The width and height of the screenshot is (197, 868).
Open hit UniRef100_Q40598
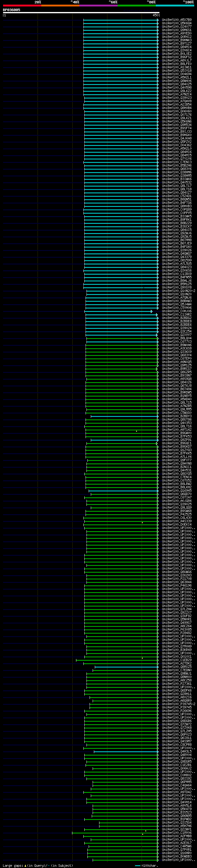point(177,88)
